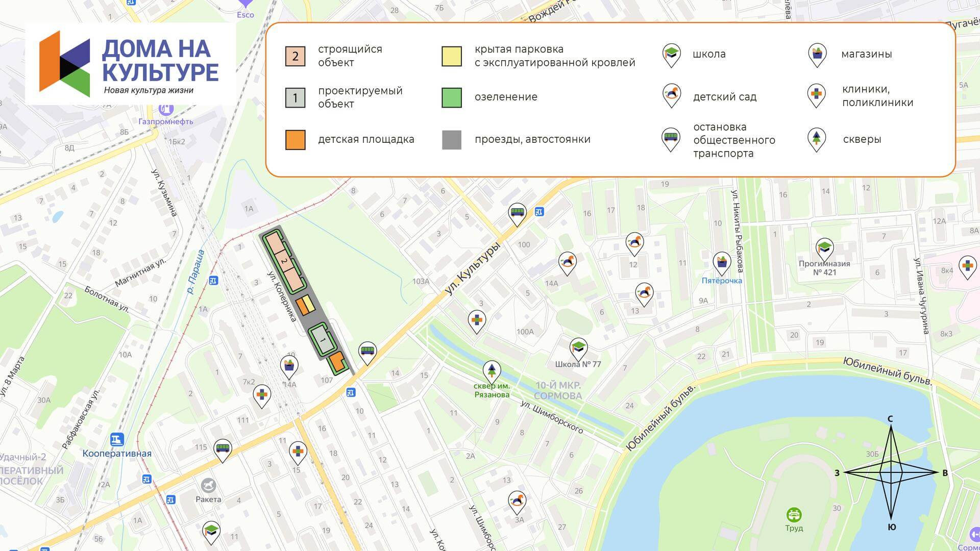Click kindergarten pin above building 12

tap(634, 243)
